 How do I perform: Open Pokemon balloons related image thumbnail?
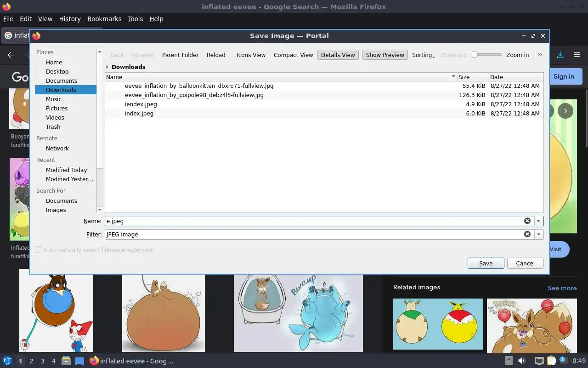pyautogui.click(x=531, y=326)
